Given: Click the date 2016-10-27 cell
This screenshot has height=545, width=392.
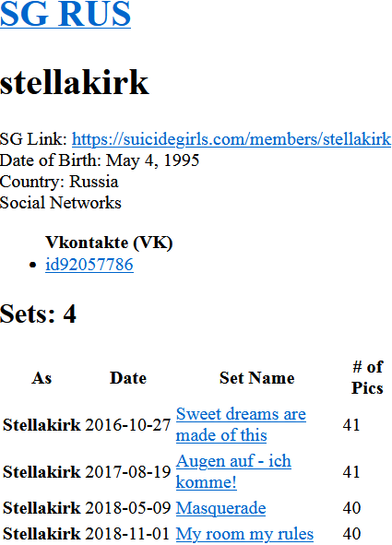Looking at the screenshot, I should click(128, 425).
